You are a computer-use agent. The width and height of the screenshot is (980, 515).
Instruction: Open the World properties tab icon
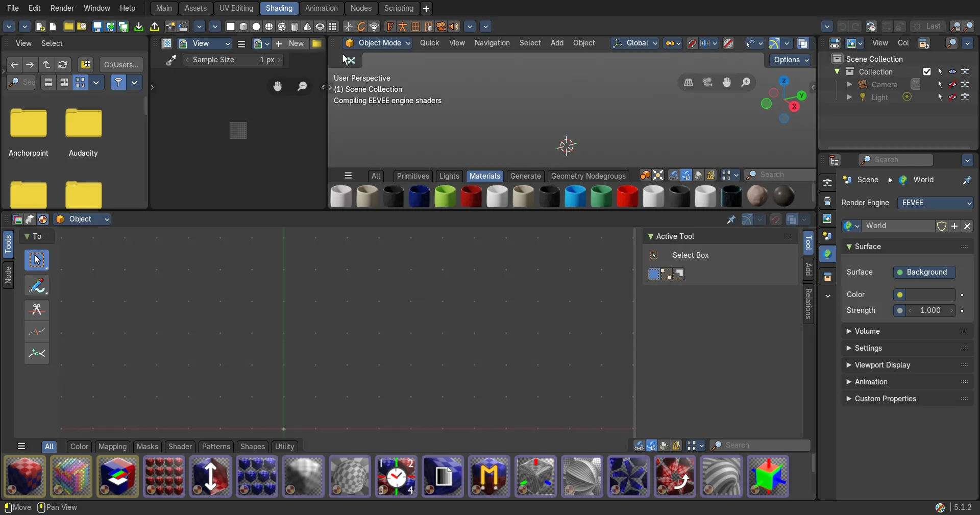(x=827, y=254)
